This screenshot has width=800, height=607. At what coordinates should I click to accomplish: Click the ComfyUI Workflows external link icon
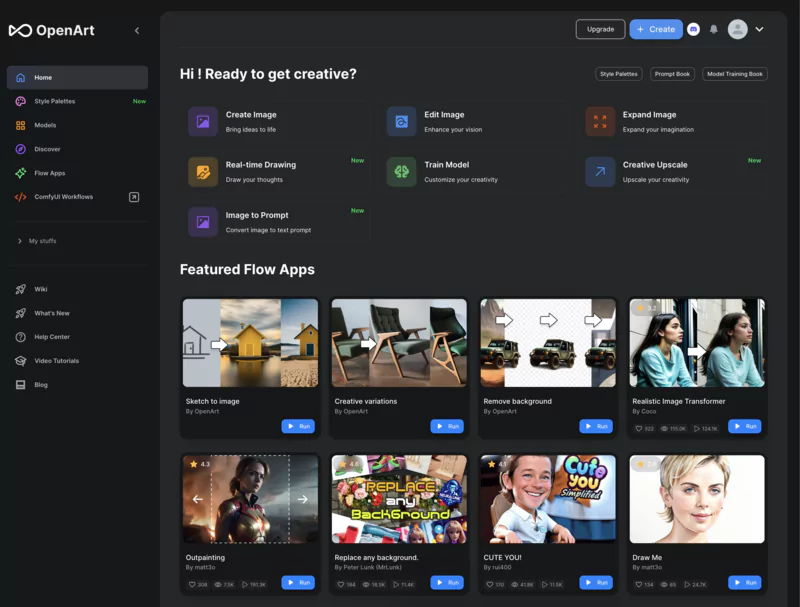coord(134,197)
